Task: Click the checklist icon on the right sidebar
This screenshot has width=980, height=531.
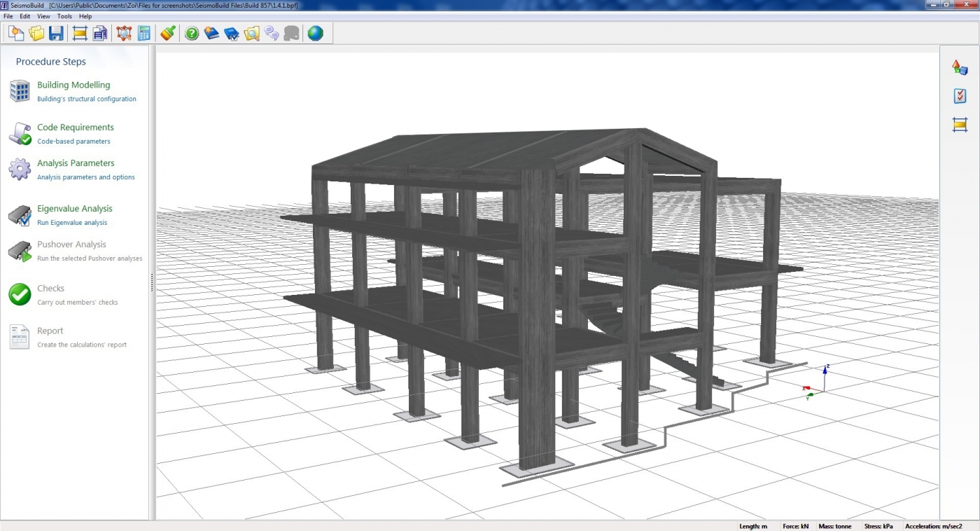Action: click(x=960, y=96)
